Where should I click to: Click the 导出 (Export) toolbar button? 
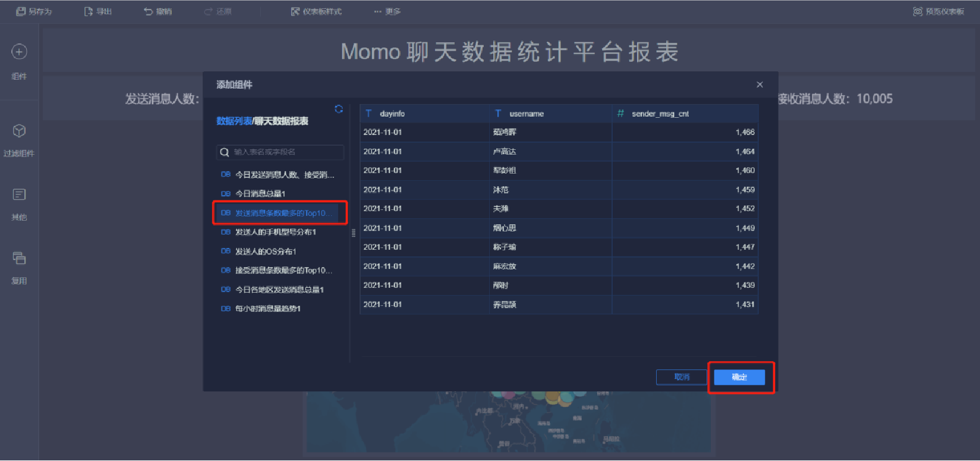click(x=98, y=11)
